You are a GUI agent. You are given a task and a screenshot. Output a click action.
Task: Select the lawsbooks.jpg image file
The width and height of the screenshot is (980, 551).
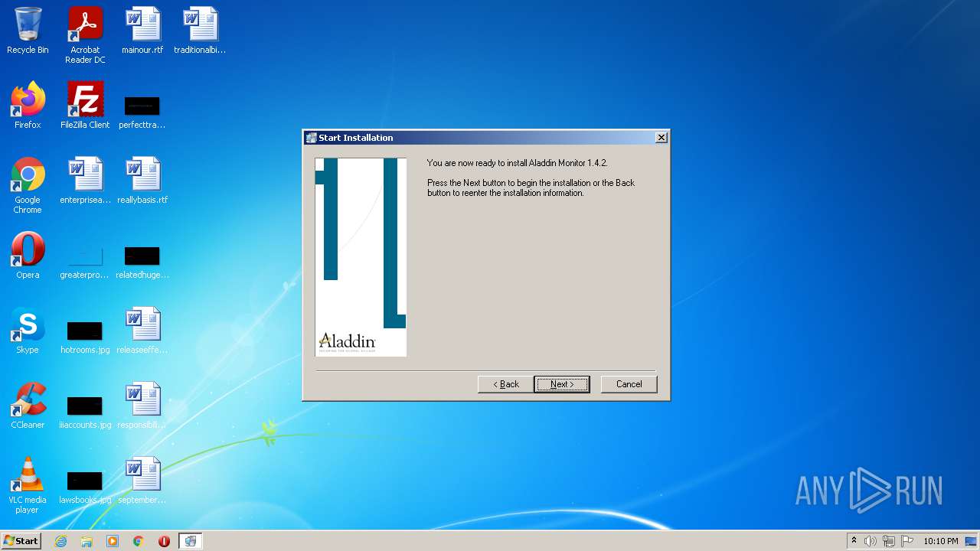85,486
